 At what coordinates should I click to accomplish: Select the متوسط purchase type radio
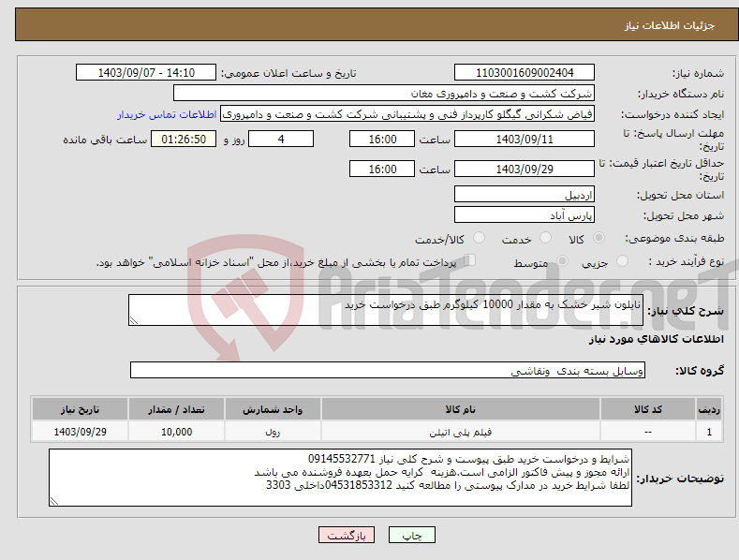(x=562, y=260)
